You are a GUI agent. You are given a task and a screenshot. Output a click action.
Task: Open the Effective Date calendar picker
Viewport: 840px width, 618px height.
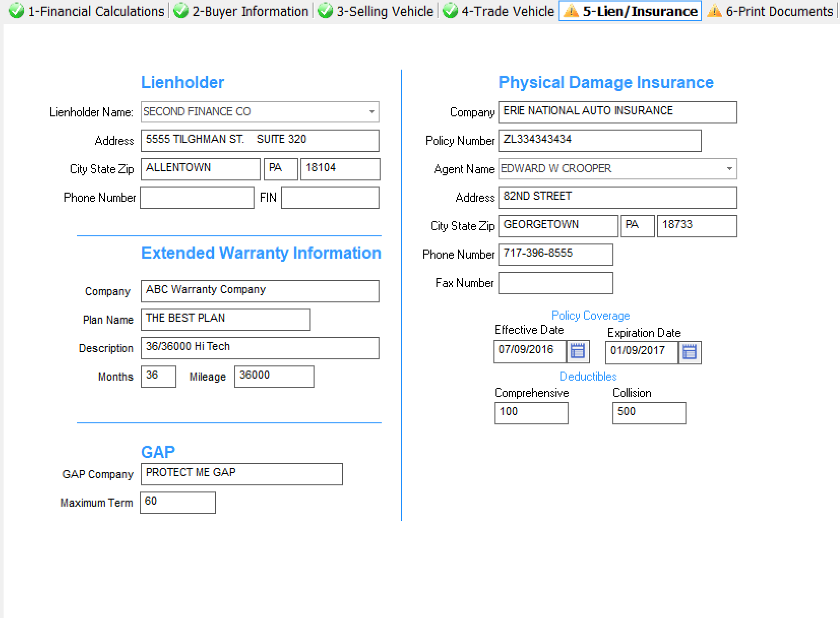578,351
